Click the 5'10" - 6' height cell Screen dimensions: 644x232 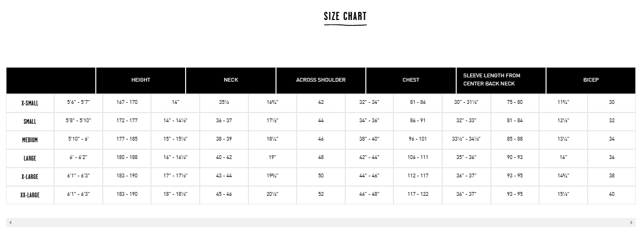[78, 139]
